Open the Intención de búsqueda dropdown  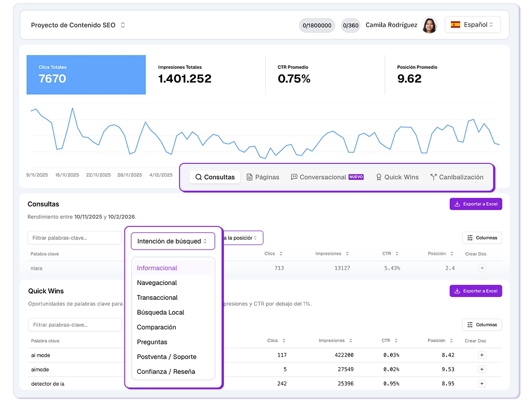[173, 241]
